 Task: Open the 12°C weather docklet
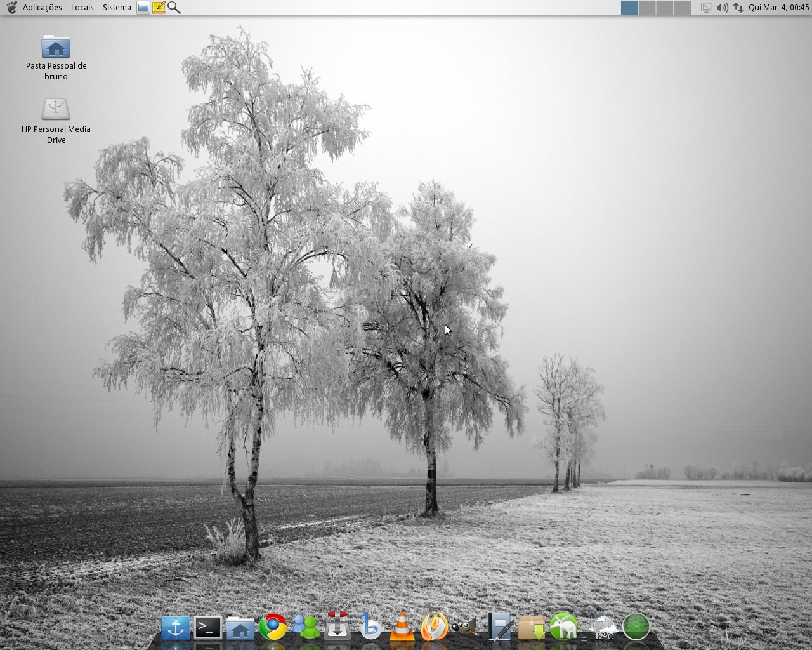(x=603, y=628)
